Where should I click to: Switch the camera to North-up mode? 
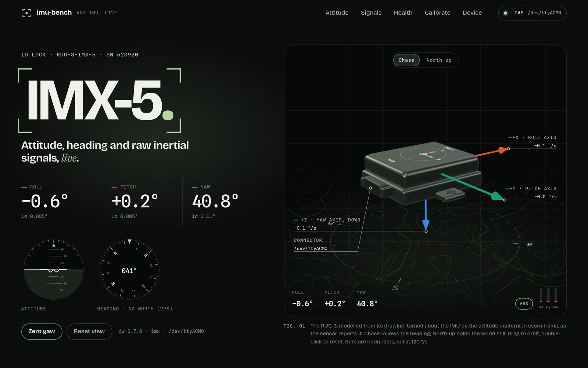click(439, 60)
